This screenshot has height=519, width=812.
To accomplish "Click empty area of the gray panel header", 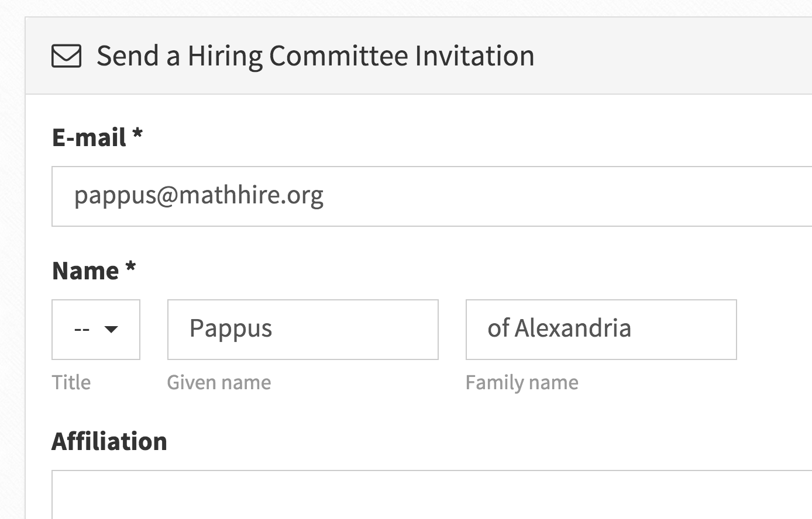I will click(673, 56).
